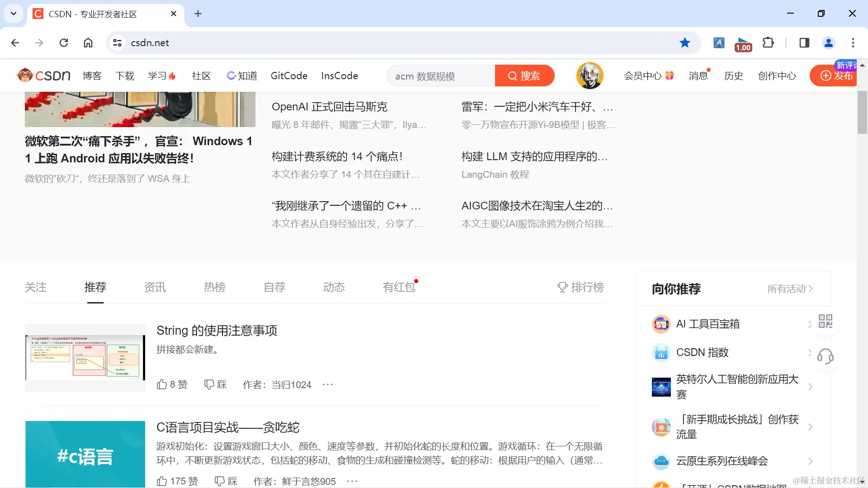Open more options for 鲜于言悠905 article
The image size is (868, 488).
352,481
